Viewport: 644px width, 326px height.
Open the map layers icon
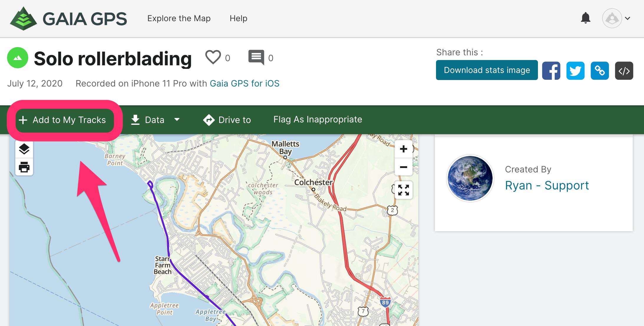24,149
